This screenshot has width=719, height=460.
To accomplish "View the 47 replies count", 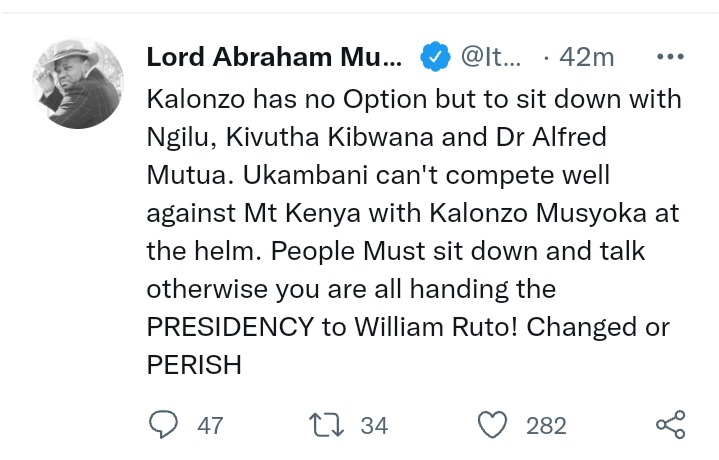I will coord(210,426).
